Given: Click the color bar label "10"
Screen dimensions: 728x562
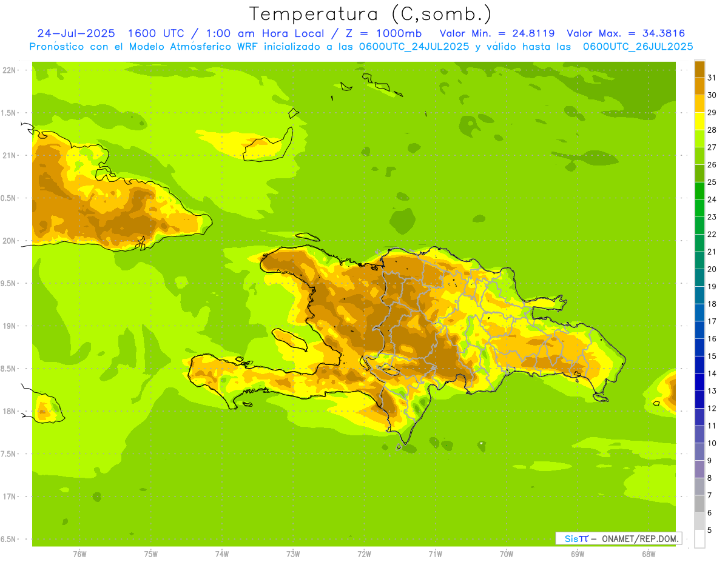Looking at the screenshot, I should (x=712, y=443).
